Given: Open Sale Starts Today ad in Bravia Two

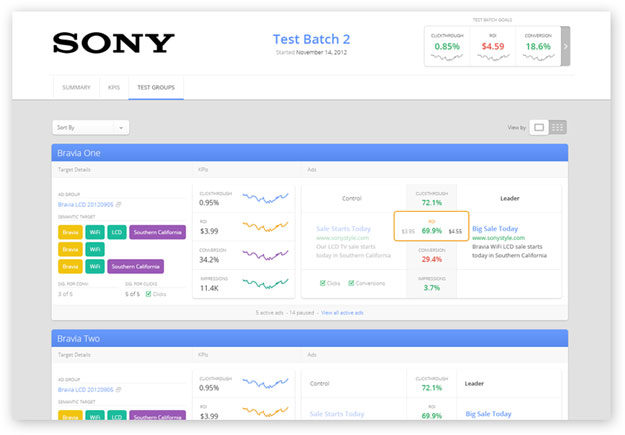Looking at the screenshot, I should pyautogui.click(x=337, y=414).
